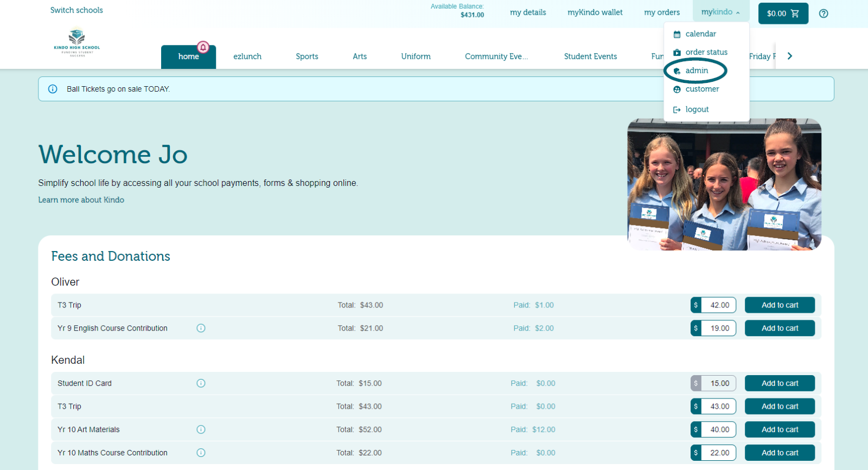This screenshot has width=868, height=470.
Task: Click the customer face icon
Action: (677, 89)
